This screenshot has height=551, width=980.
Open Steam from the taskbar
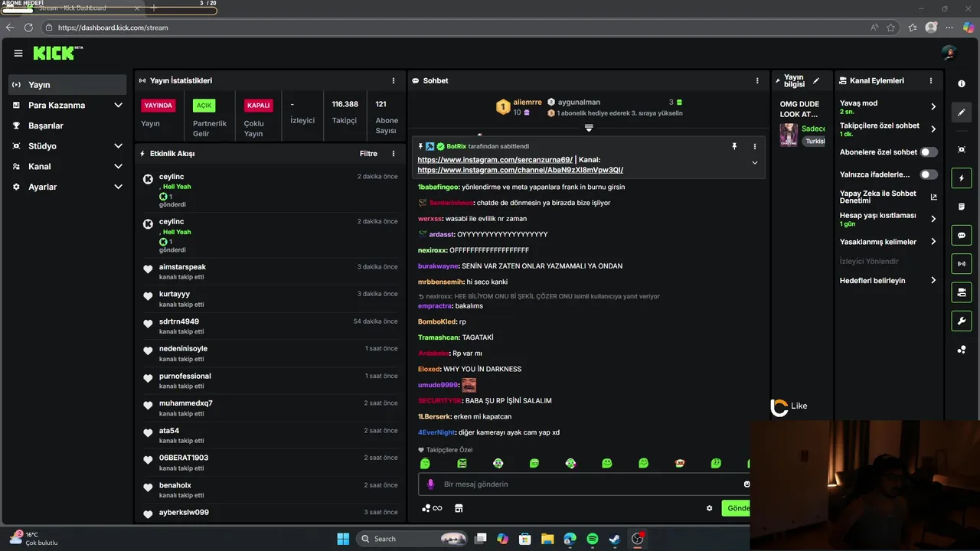click(615, 539)
